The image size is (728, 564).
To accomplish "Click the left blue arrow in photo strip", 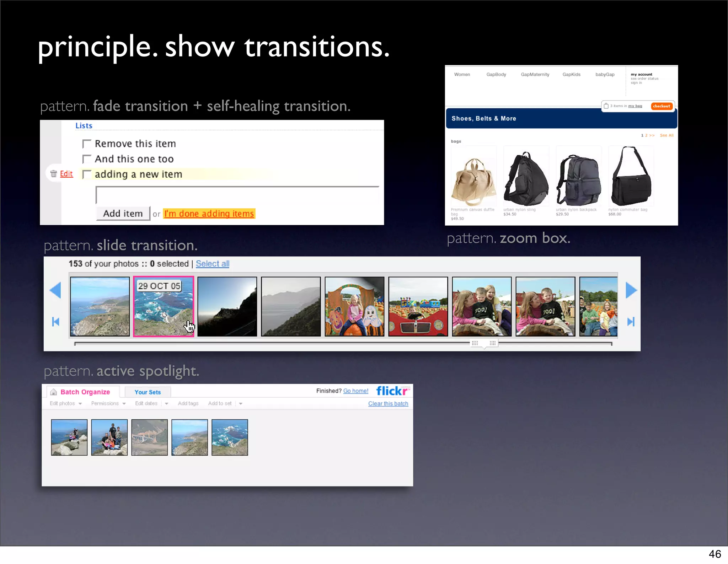I will click(x=56, y=290).
